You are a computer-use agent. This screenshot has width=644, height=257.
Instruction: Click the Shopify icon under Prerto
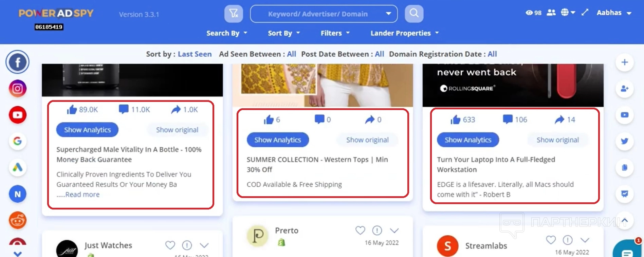(281, 242)
